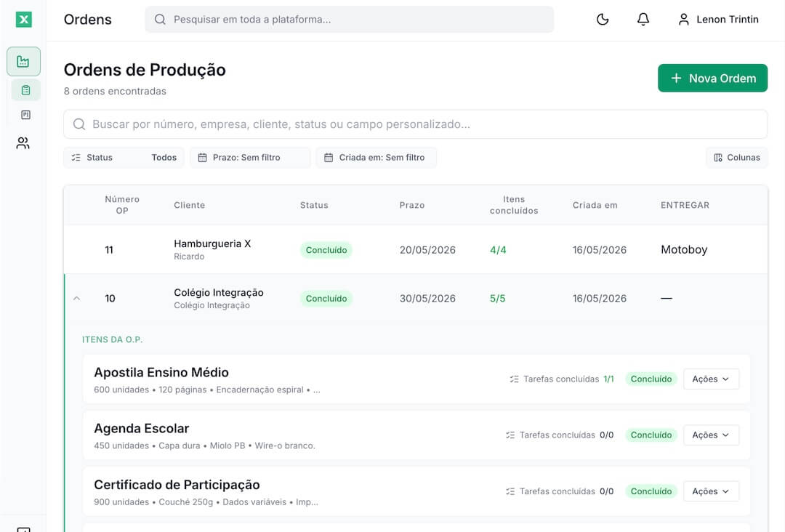The width and height of the screenshot is (785, 532).
Task: Focus the global platform search field
Action: [350, 20]
